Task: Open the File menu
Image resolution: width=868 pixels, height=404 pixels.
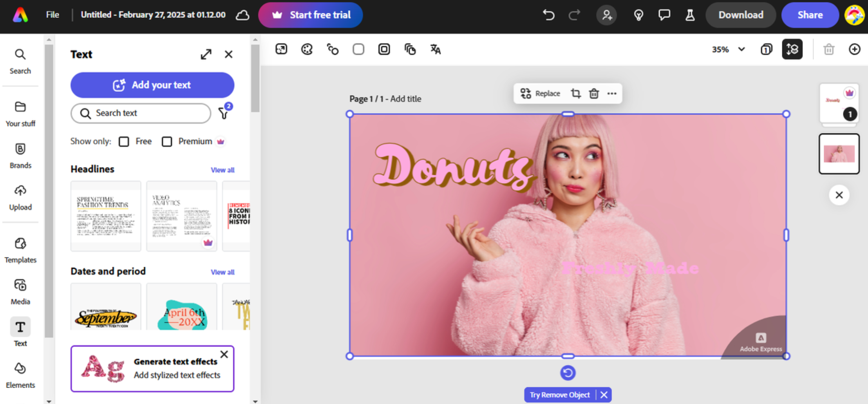Action: coord(52,15)
